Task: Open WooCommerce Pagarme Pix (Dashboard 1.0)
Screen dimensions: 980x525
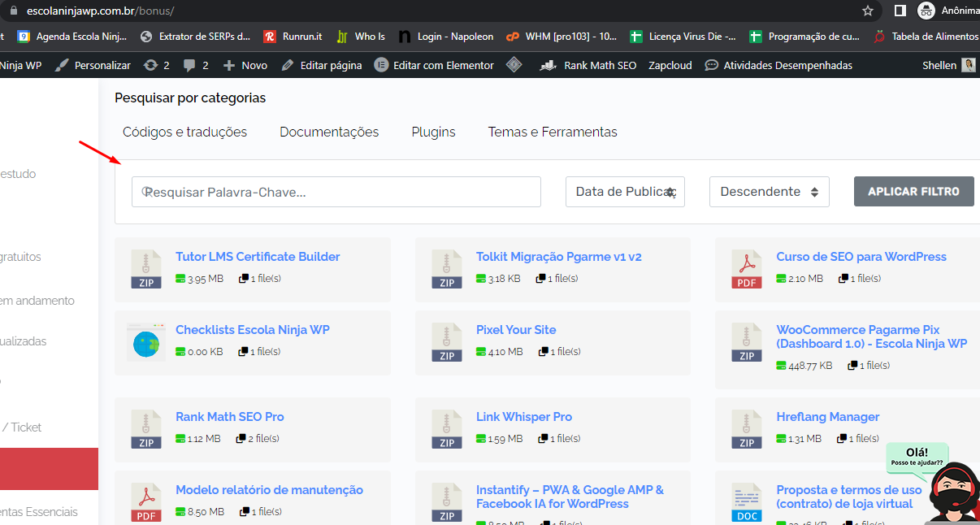Action: pos(872,336)
